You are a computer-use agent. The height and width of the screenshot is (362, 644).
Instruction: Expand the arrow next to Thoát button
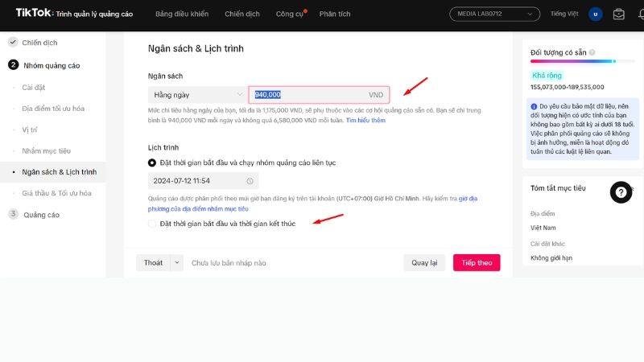176,262
